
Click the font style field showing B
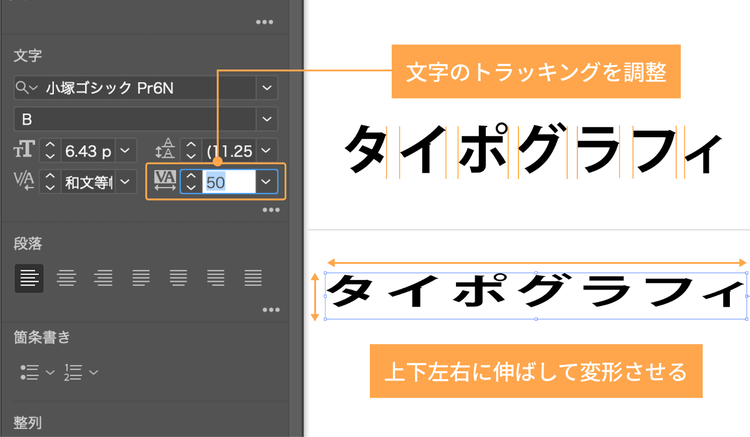(x=136, y=119)
